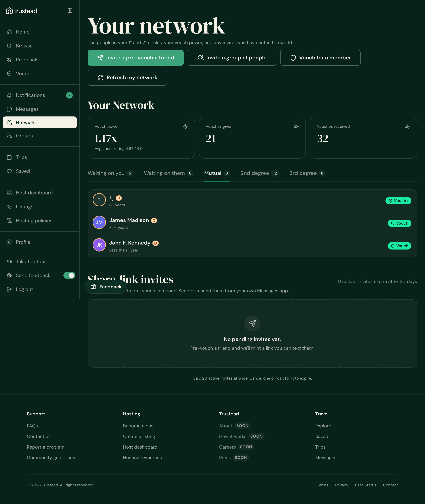The height and width of the screenshot is (504, 425).
Task: Open FAQs footer link
Action: click(32, 426)
